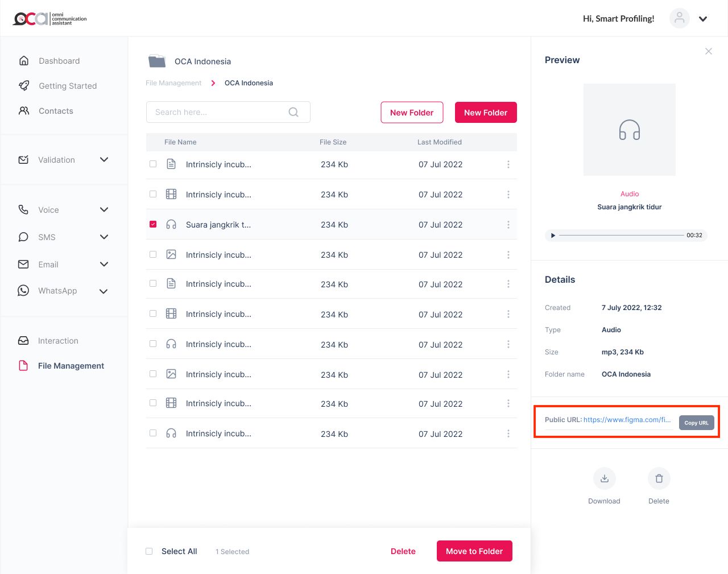Uncheck the Suara jangkrik file checkbox
The width and height of the screenshot is (728, 574).
[153, 224]
